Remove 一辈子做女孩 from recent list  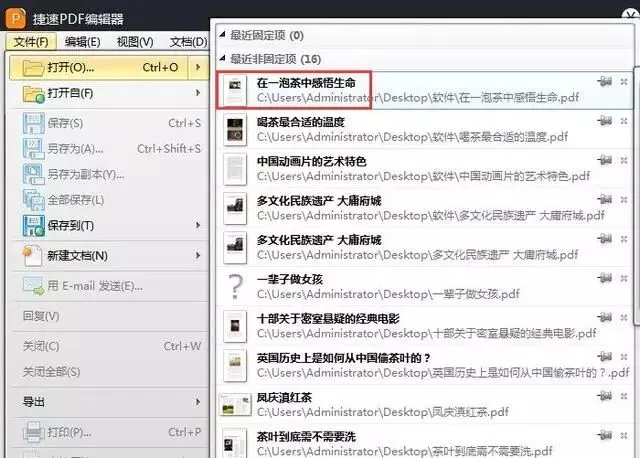tap(624, 278)
